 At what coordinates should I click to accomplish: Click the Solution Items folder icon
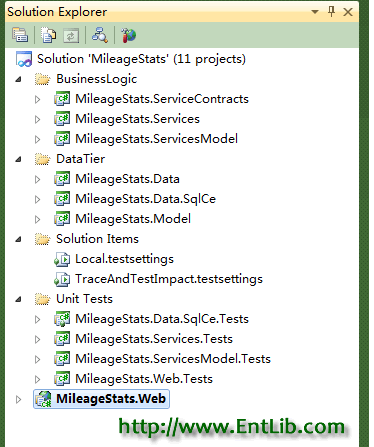pos(42,239)
